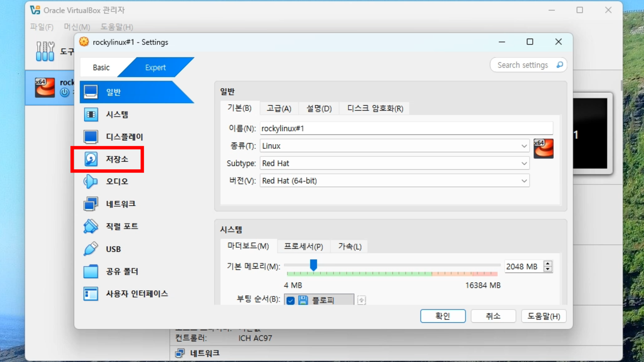Select the 직렬 포트 serial port icon
Screen dimensions: 644x362
coord(91,226)
